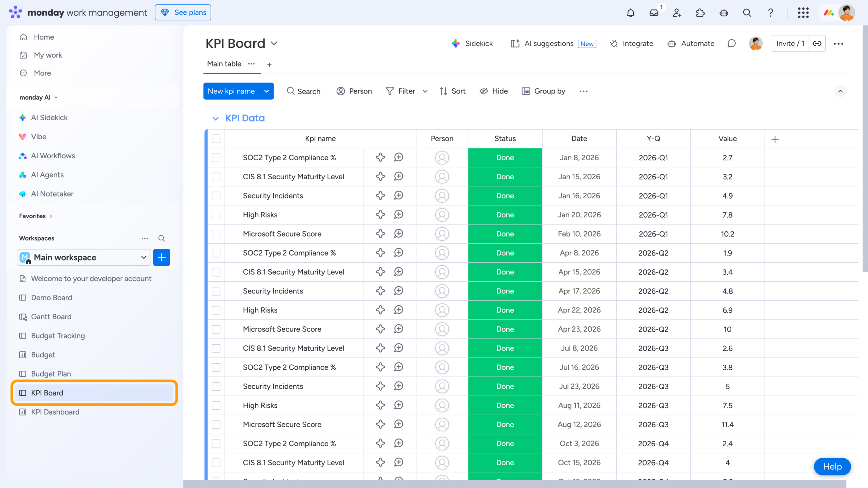Open the AI Workflows section
Screen dimensions: 868x488
pos(53,156)
